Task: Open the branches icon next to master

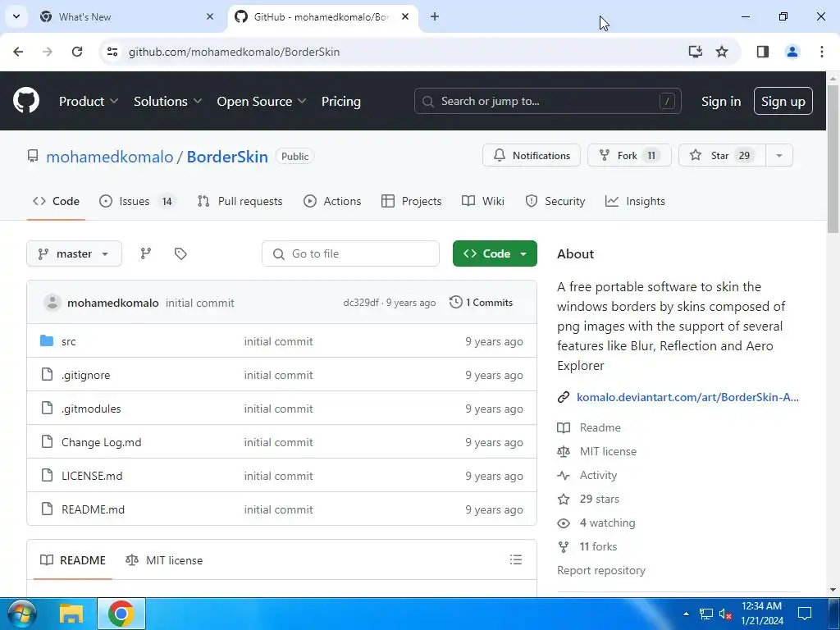Action: coord(146,253)
